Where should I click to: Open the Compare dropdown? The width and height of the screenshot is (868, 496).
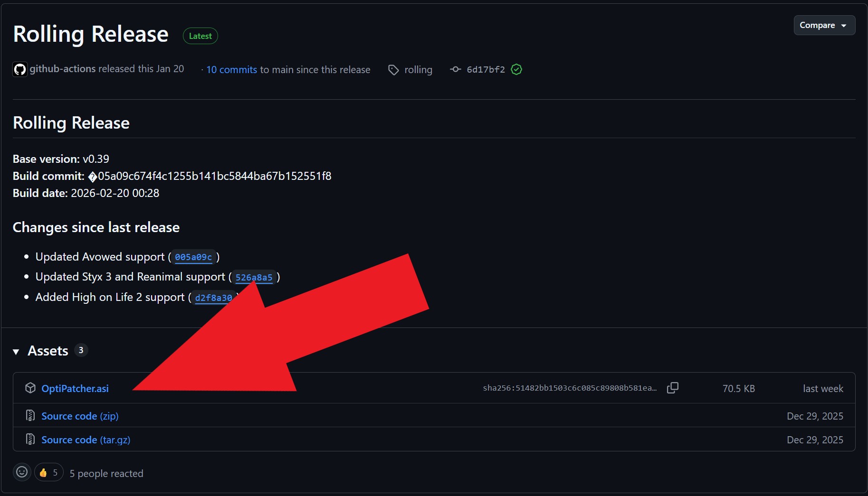pyautogui.click(x=824, y=25)
